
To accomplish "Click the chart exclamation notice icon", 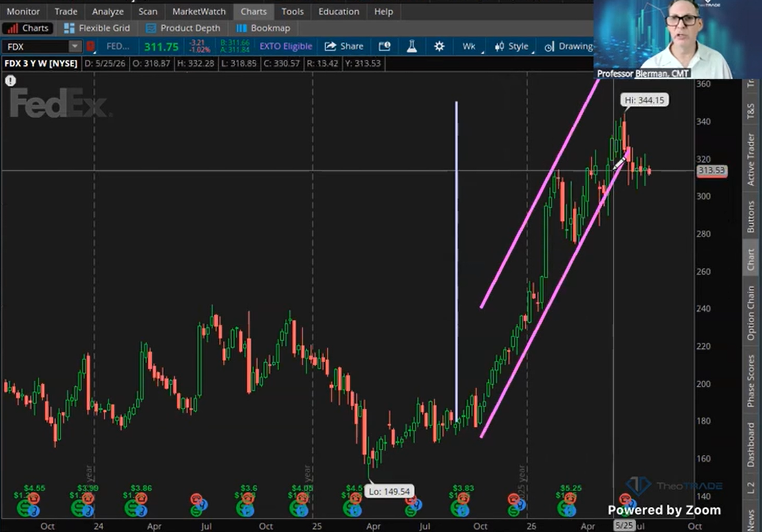I will pyautogui.click(x=11, y=81).
